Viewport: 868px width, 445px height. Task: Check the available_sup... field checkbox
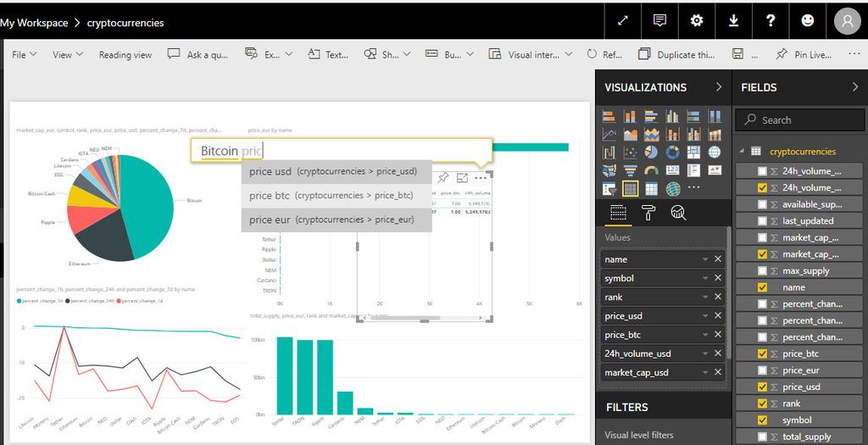click(x=762, y=204)
